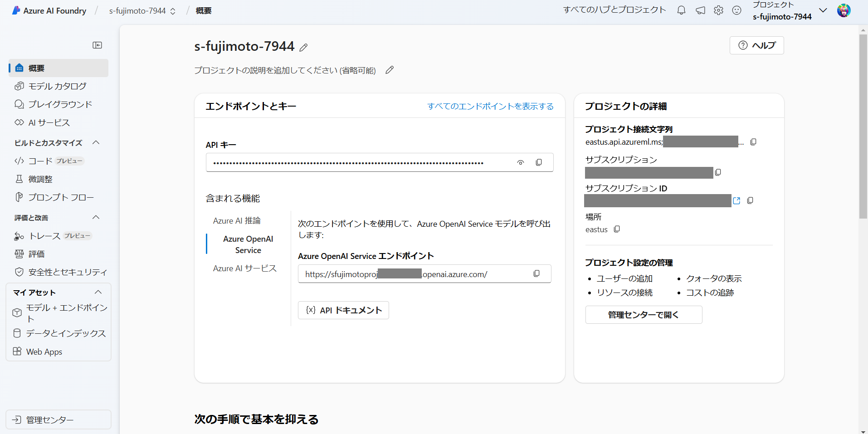
Task: Copy the API key
Action: [539, 162]
